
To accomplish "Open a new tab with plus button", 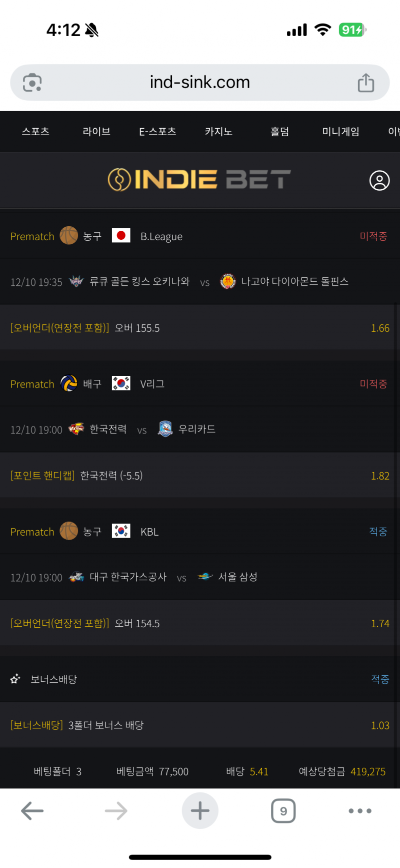I will [x=200, y=811].
